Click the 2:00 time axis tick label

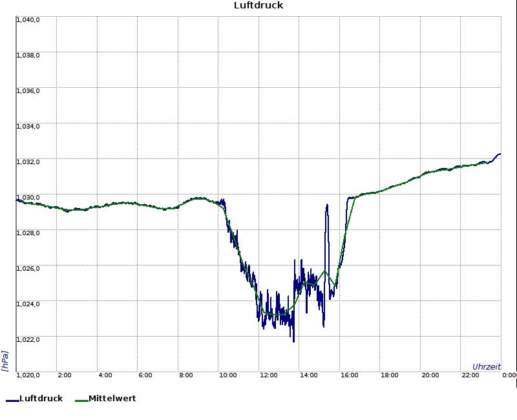[x=65, y=375]
